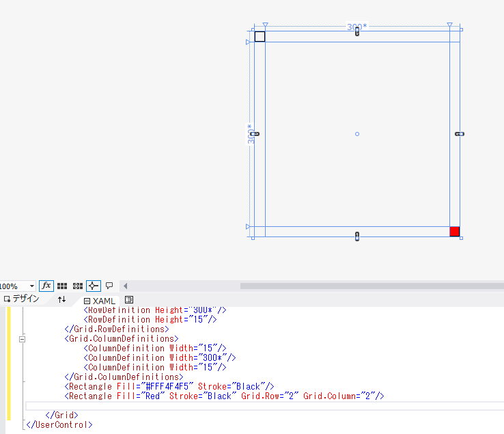Click the 300* column width label on top
Image resolution: width=504 pixels, height=434 pixels.
(356, 27)
